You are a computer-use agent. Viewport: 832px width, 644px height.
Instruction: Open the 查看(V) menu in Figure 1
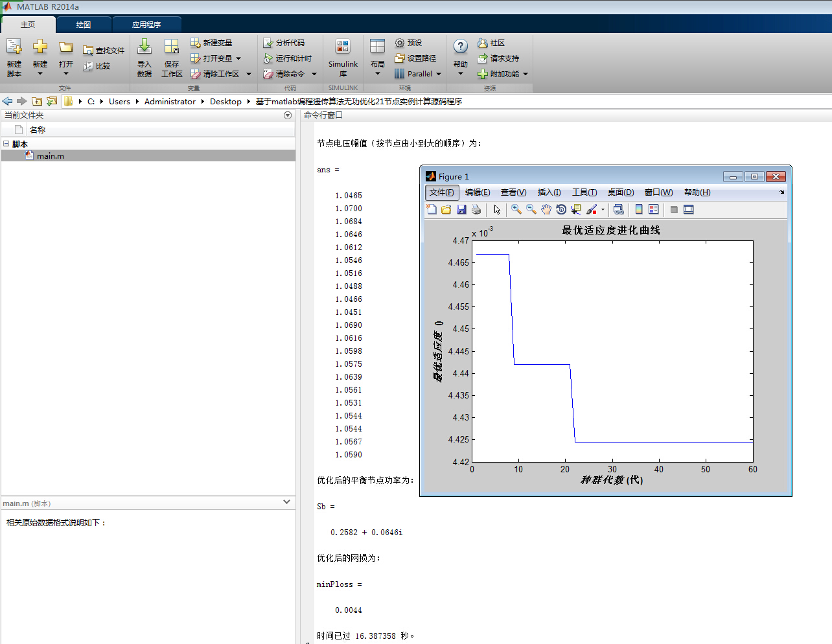(513, 192)
